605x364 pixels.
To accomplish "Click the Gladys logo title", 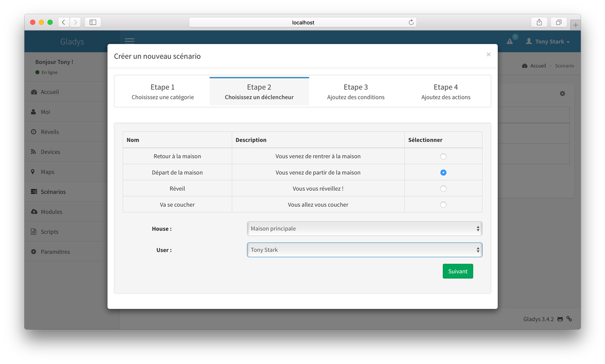I will [72, 42].
